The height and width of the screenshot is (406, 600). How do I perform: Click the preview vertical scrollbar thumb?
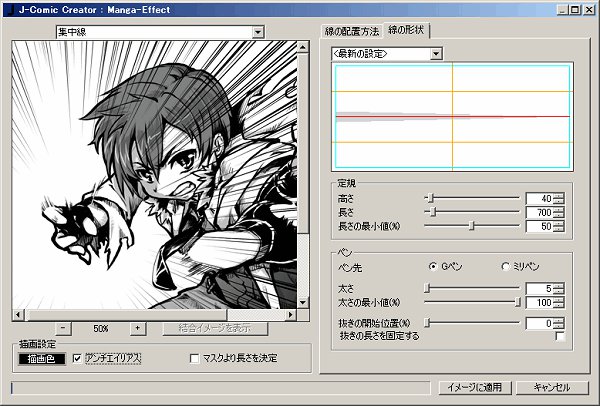[x=303, y=143]
